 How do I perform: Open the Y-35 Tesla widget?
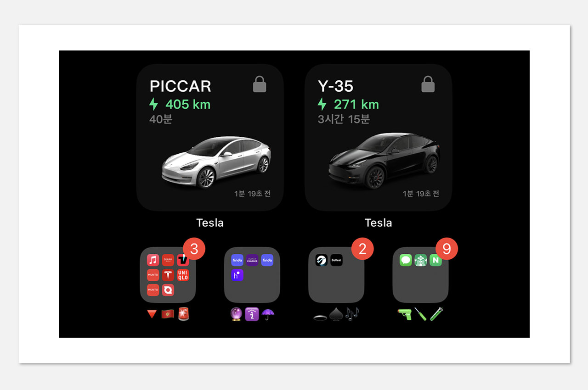point(379,137)
